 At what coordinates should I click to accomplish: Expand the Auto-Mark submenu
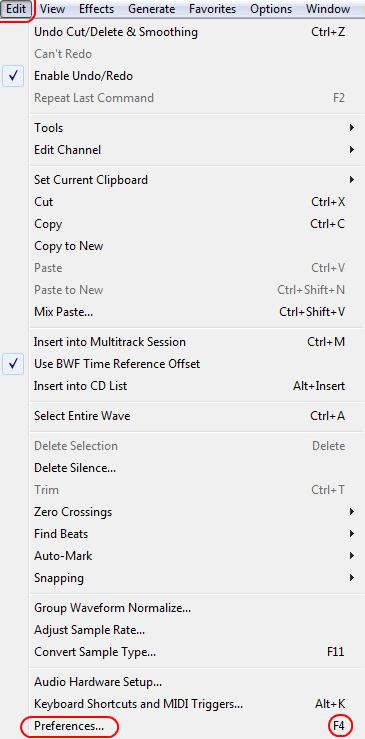(x=190, y=556)
